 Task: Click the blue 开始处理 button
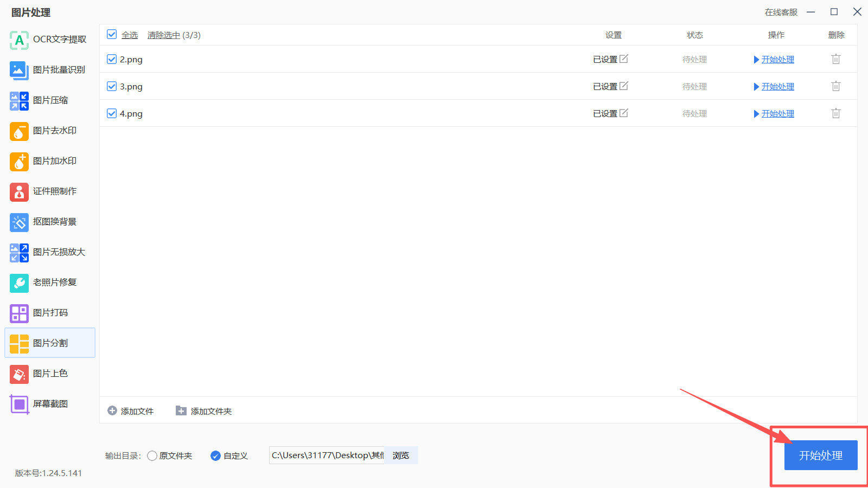click(821, 455)
